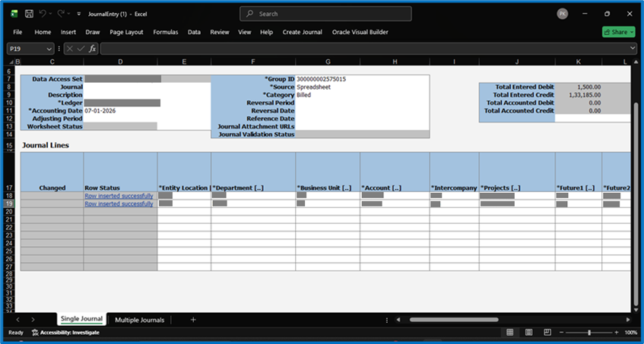Open the Help ribbon tab
Screen dimensions: 644x344
[x=266, y=32]
